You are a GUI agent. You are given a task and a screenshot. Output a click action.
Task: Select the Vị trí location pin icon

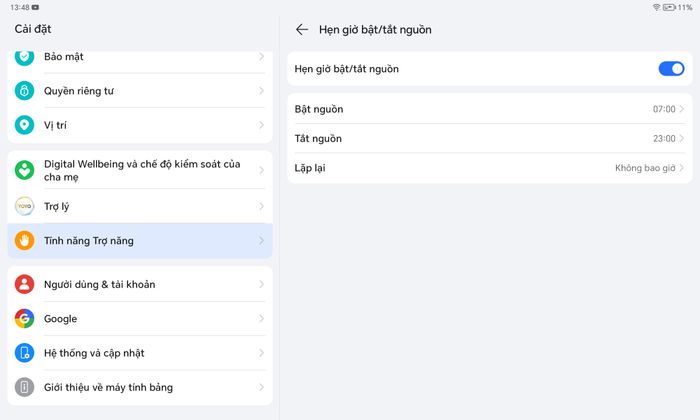(25, 125)
